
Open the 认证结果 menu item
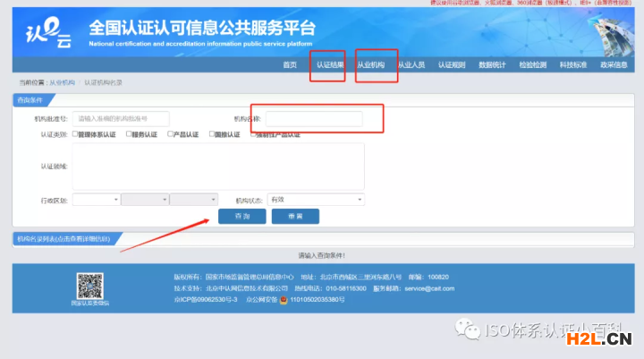328,64
